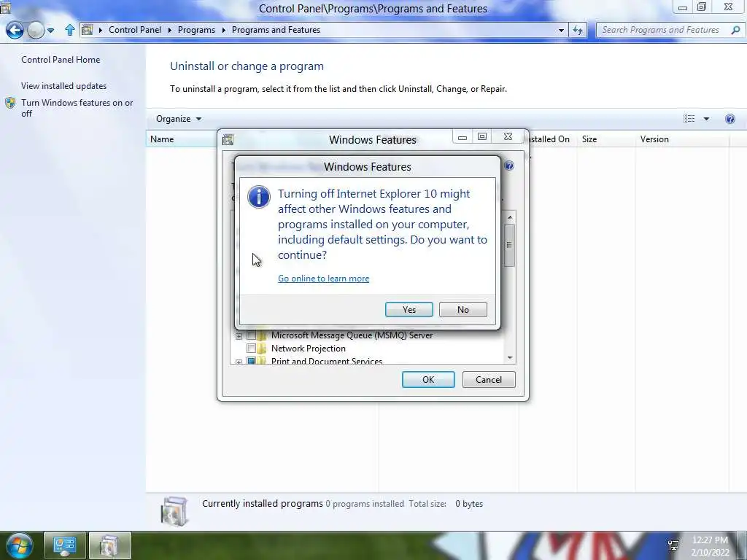Expand the Microsoft Message Queue (MSMQ) Server node

[239, 335]
